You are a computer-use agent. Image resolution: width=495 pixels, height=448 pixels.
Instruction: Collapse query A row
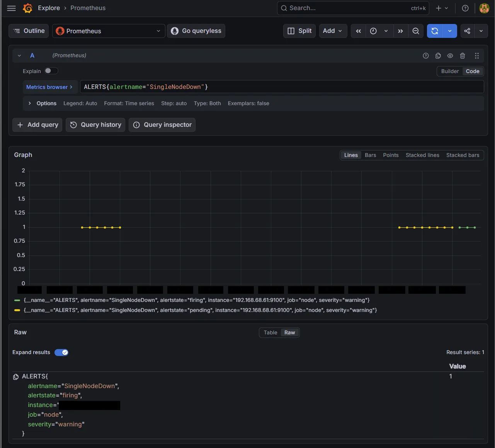pos(19,56)
